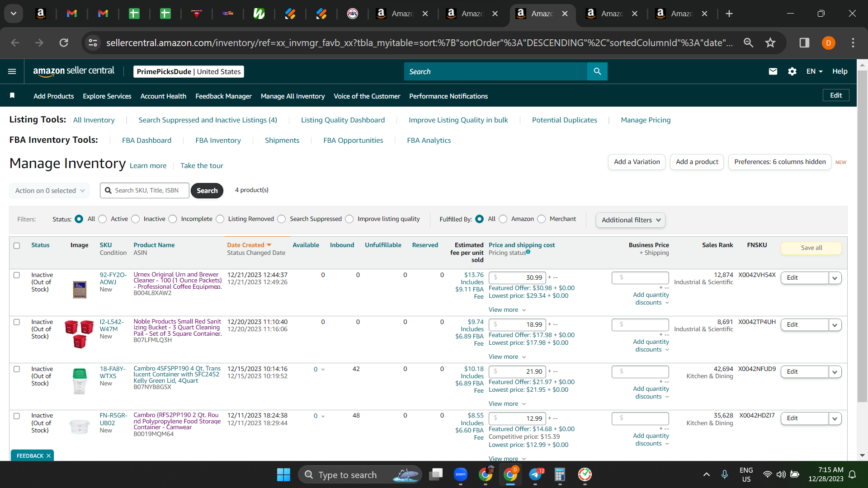This screenshot has height=488, width=868.
Task: Open the notification bell in system tray
Action: coord(853,474)
